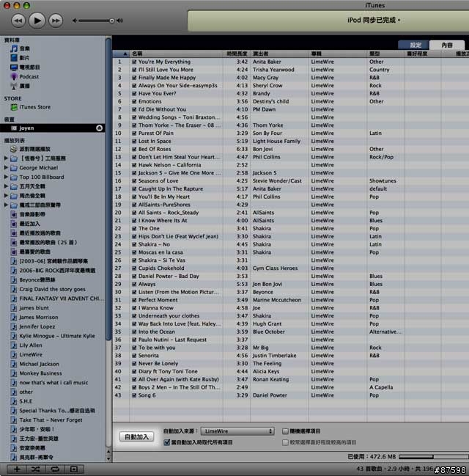Click the fast-forward next-track button
469x476 pixels.
coord(56,21)
